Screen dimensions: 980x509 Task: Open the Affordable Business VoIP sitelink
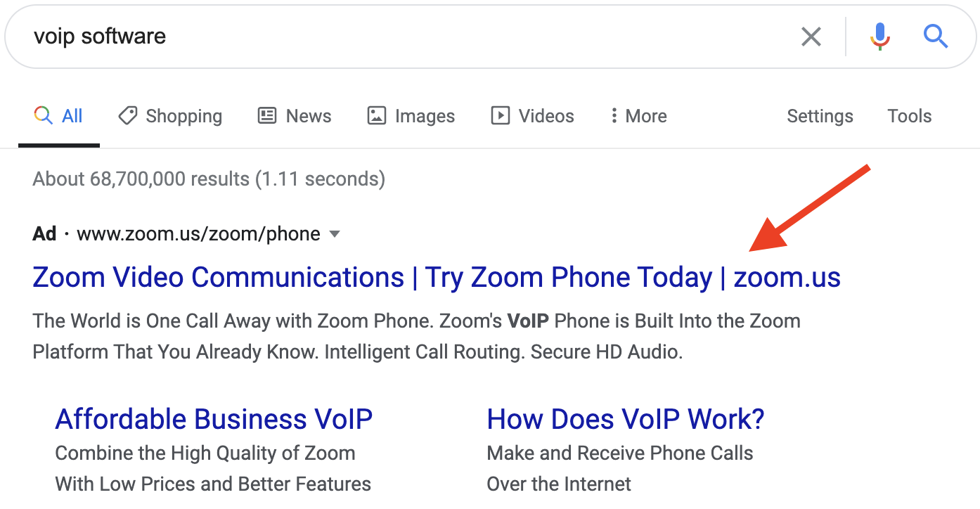(214, 419)
